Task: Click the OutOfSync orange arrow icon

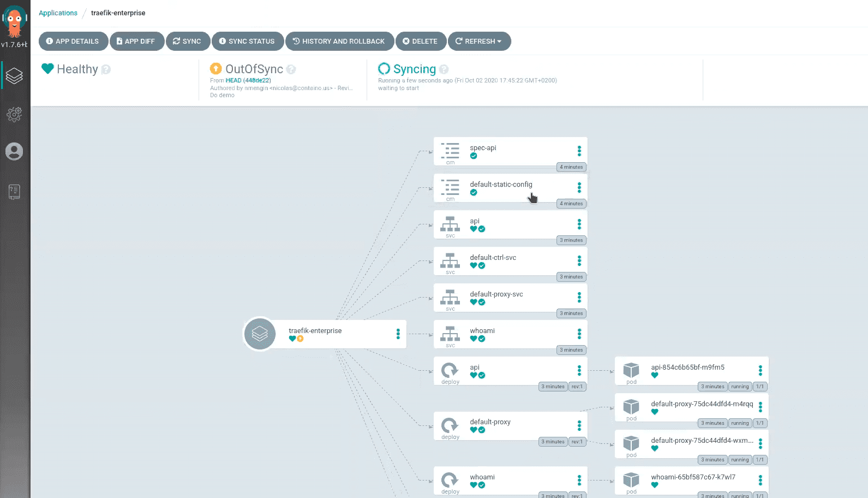Action: click(216, 68)
